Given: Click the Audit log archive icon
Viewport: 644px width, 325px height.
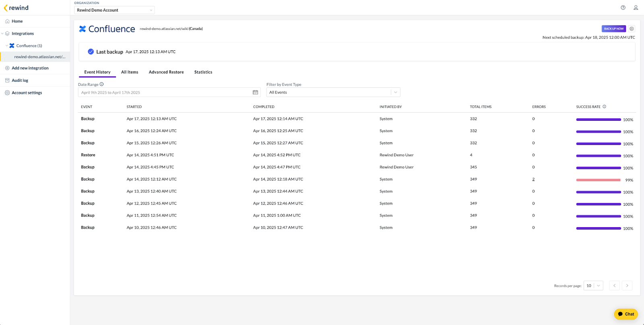Looking at the screenshot, I should pos(7,81).
